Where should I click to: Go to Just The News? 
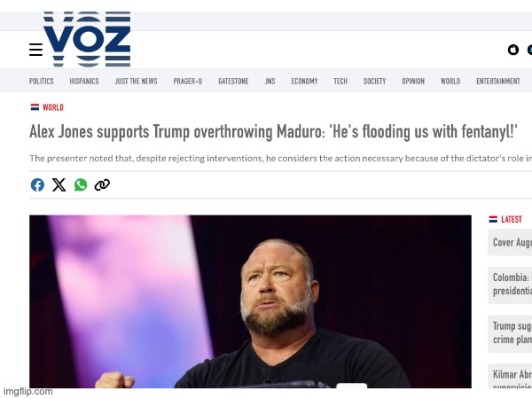136,81
